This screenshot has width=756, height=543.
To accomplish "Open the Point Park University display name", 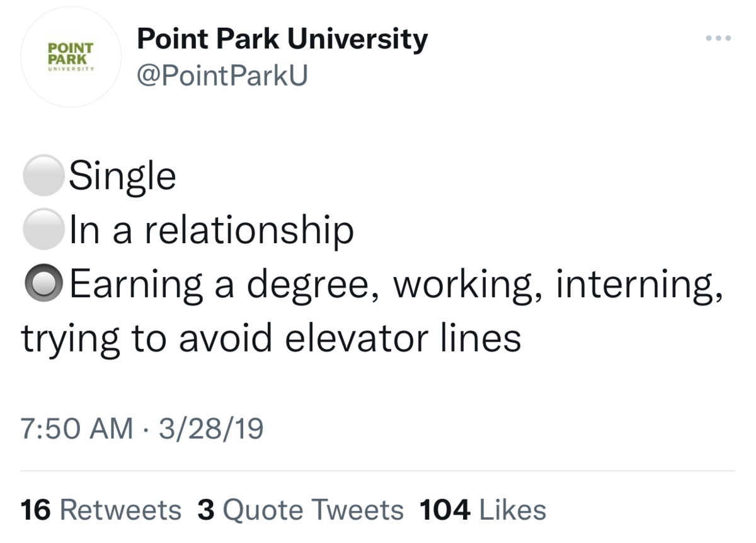I will click(x=282, y=40).
